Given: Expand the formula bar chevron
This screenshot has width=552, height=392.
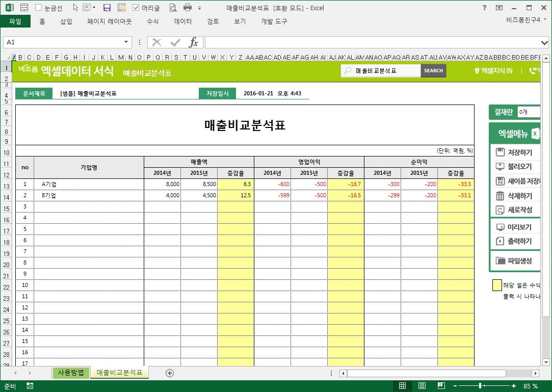Looking at the screenshot, I should pos(544,42).
